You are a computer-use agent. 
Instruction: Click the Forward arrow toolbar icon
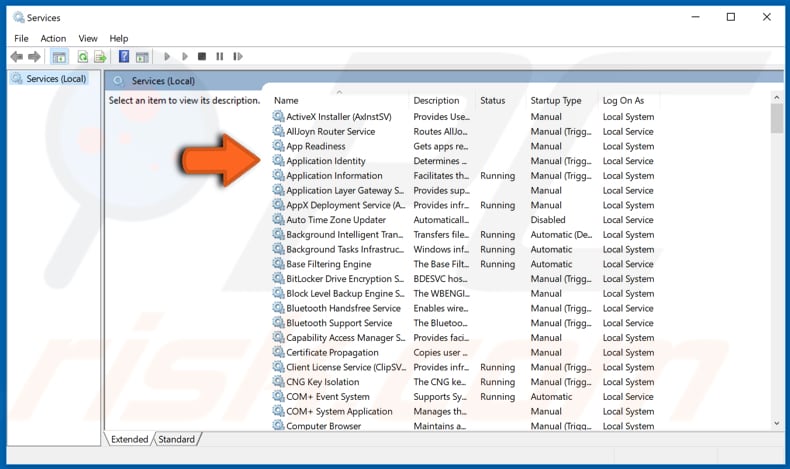point(34,56)
